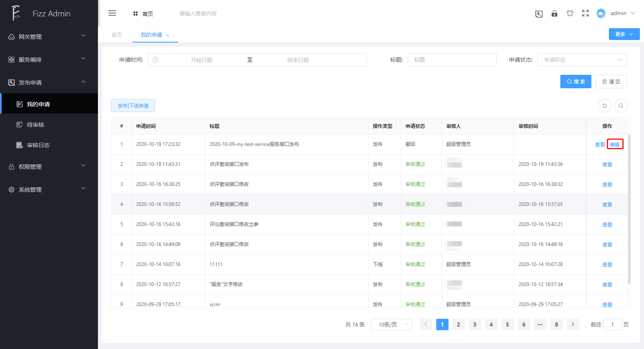Select 待审核 in sidebar
Screen dimensions: 644x349
tap(49, 125)
